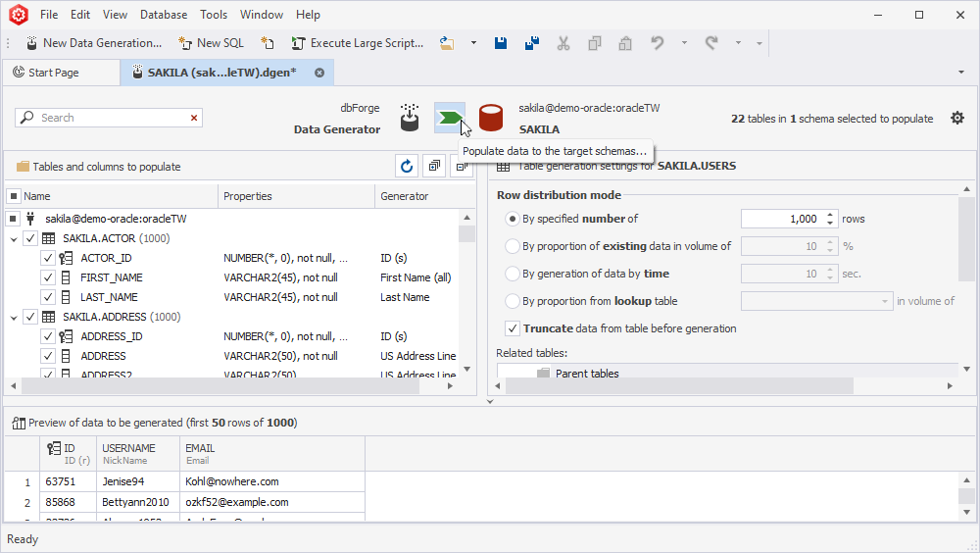Select By generation of data by time
980x553 pixels.
(x=513, y=274)
